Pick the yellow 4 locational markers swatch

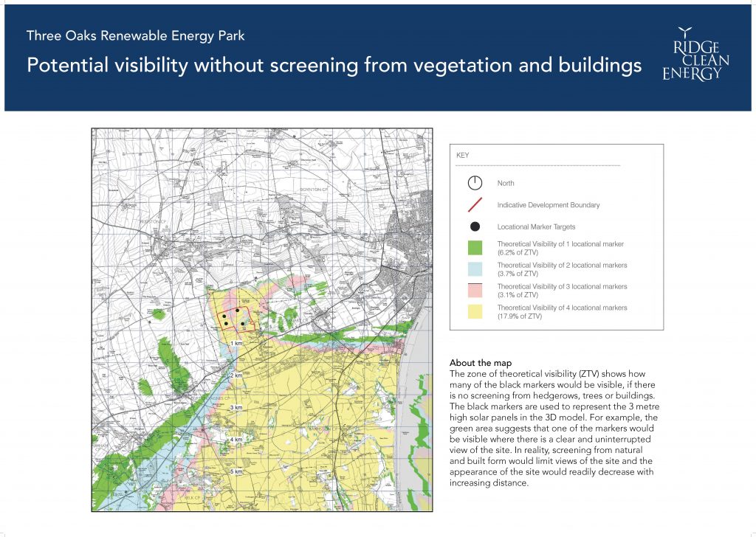point(475,311)
